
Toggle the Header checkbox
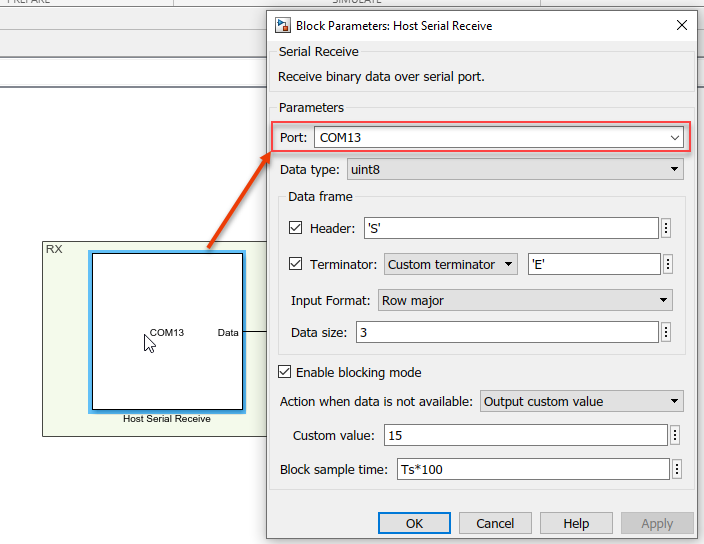click(x=295, y=228)
